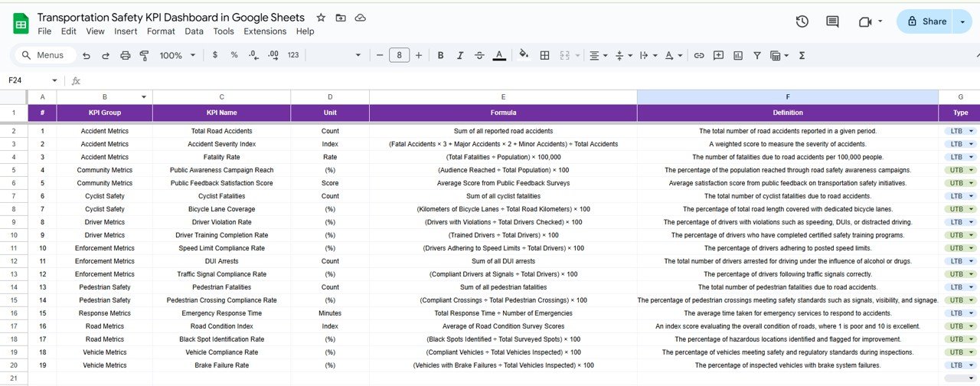Activate the paint format tool
This screenshot has height=386, width=980.
144,55
